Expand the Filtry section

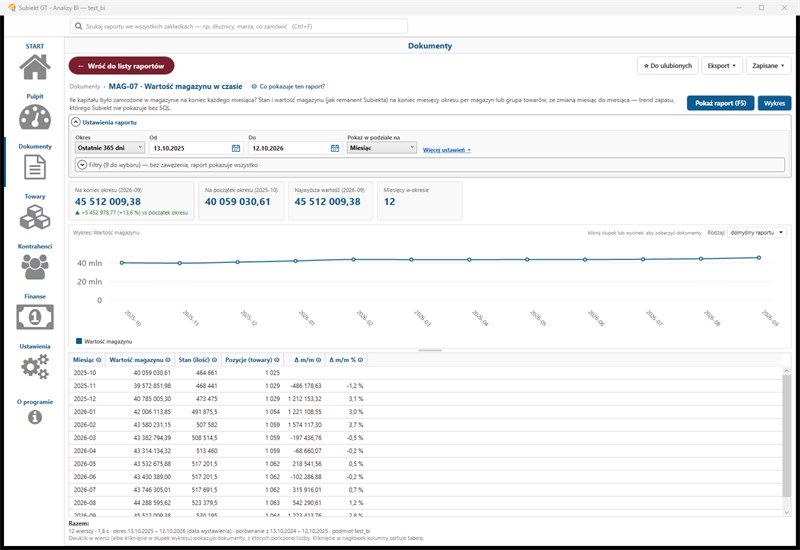(82, 165)
